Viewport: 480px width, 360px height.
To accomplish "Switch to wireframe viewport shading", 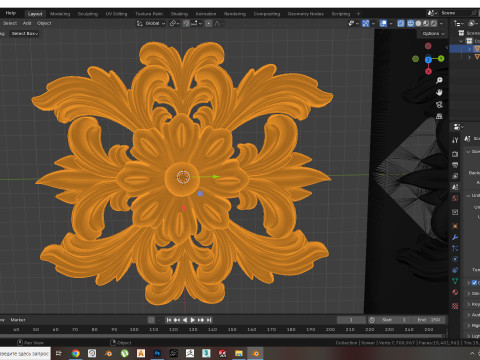I will (411, 23).
